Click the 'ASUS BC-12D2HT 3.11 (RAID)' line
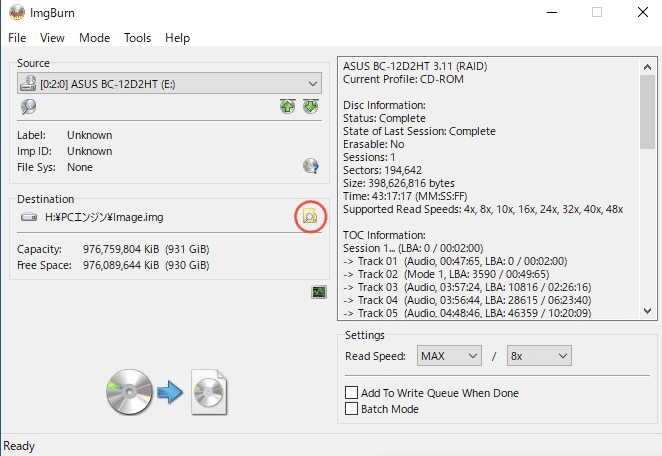 415,66
